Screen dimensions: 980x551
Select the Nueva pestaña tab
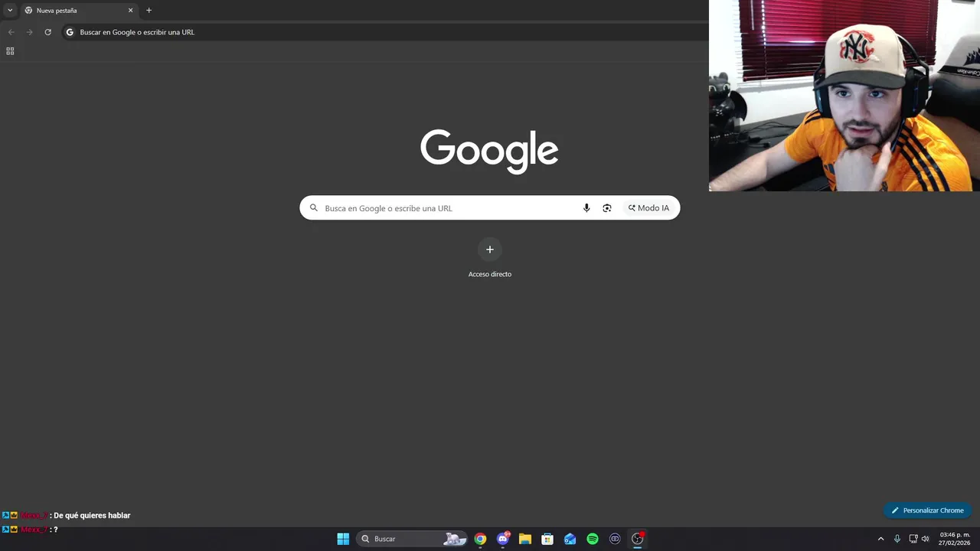click(78, 11)
